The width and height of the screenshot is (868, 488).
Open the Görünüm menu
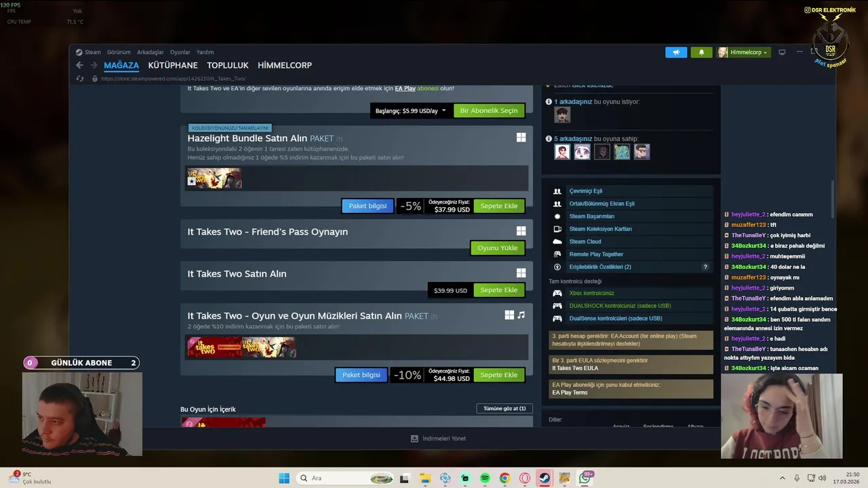click(119, 52)
